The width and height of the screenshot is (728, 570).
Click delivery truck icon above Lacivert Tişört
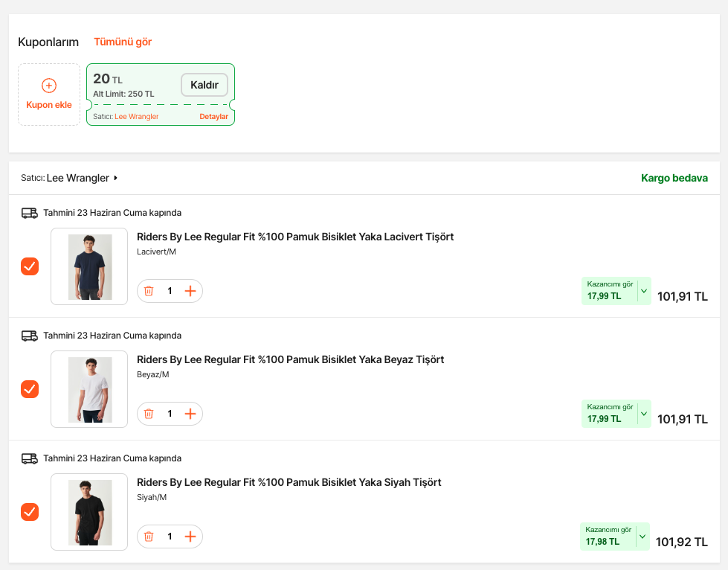point(30,213)
